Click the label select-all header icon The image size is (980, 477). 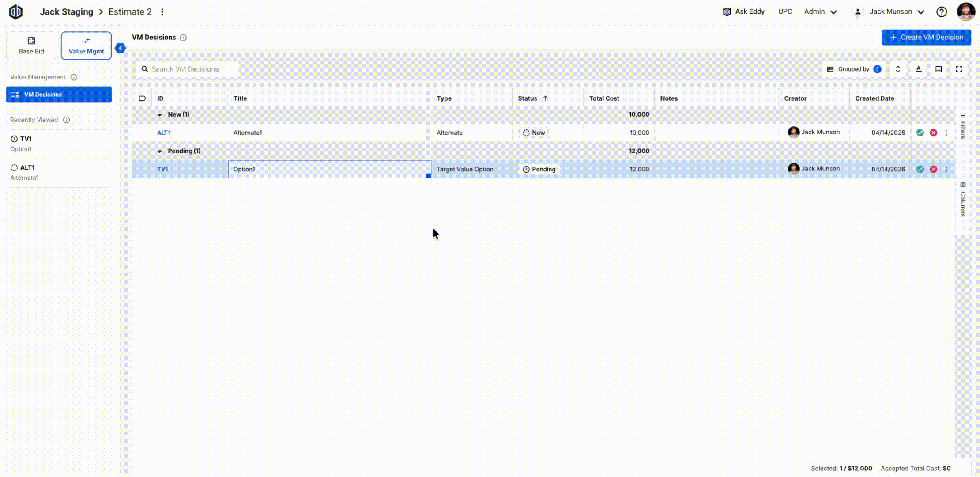coord(142,98)
